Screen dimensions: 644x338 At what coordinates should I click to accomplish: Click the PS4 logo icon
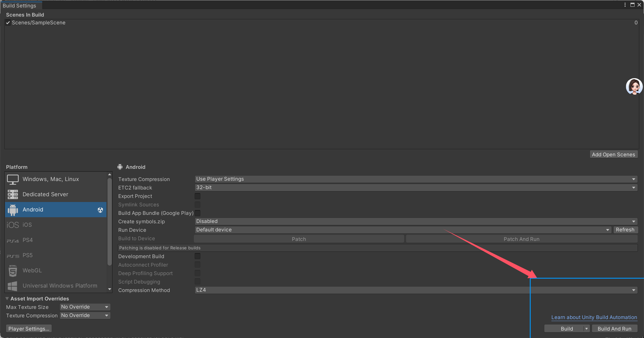(13, 241)
